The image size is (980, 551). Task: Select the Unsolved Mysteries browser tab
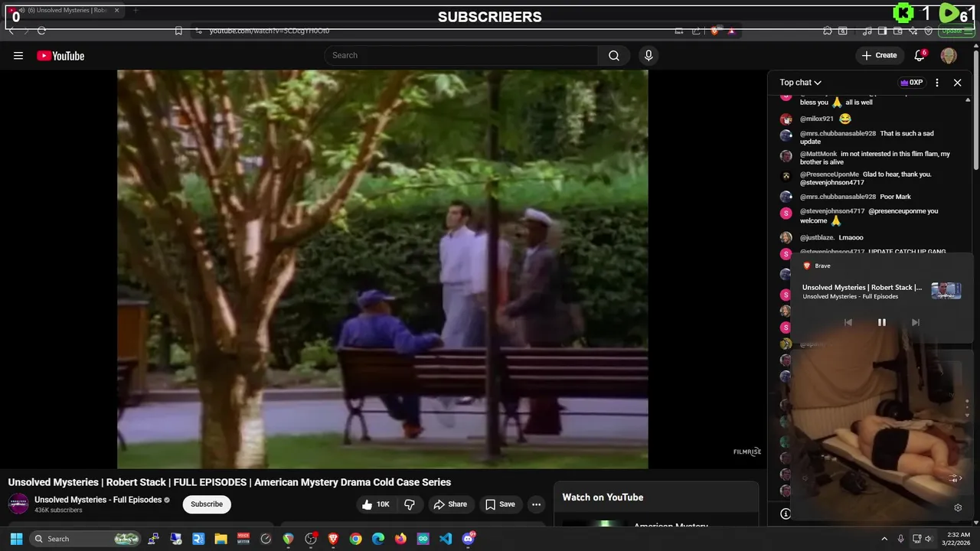(x=64, y=10)
